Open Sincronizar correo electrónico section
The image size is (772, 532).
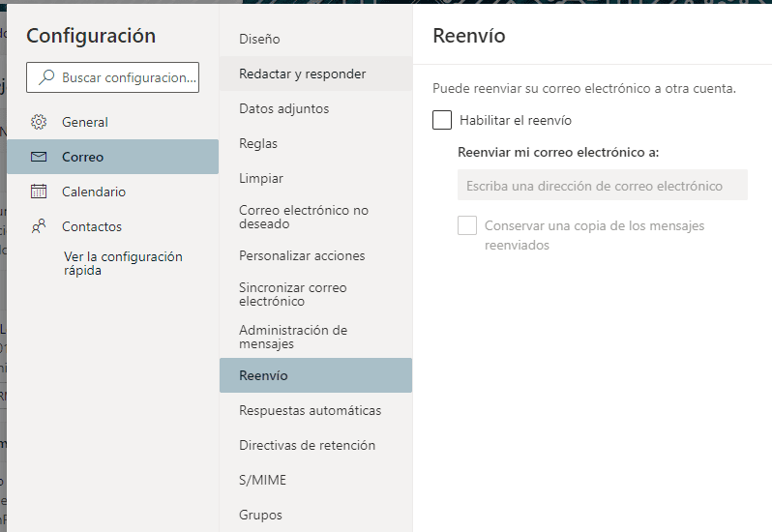coord(292,294)
